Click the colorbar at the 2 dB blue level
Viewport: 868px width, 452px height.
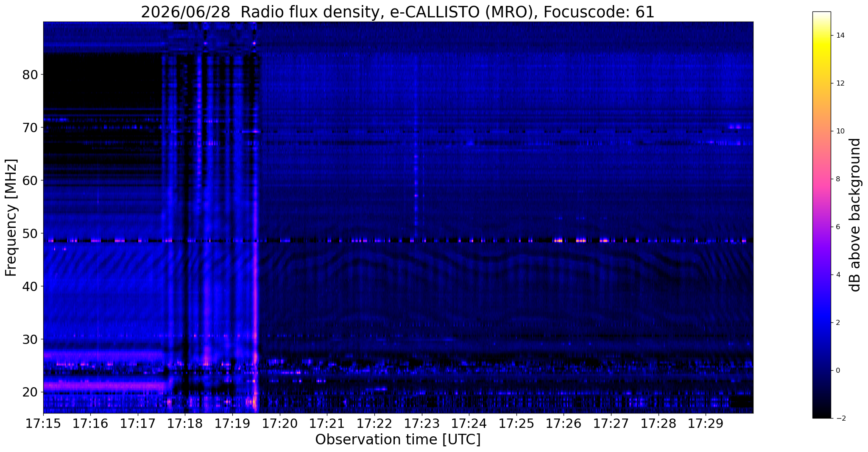click(x=821, y=323)
